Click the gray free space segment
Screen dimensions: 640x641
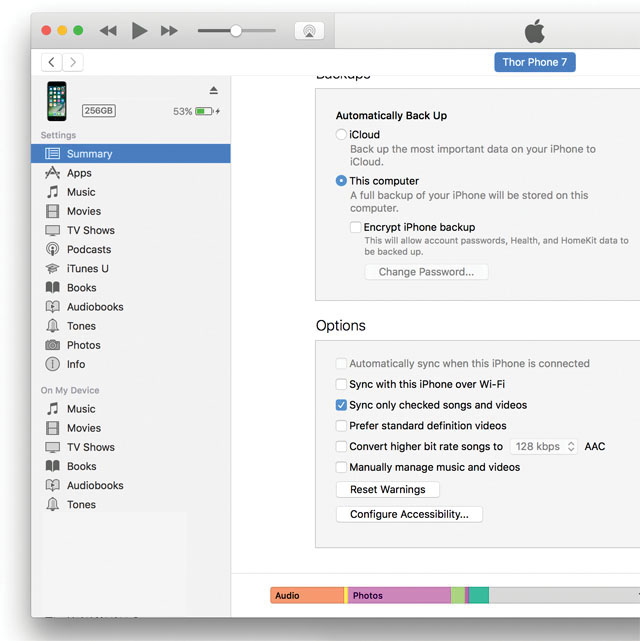click(564, 595)
